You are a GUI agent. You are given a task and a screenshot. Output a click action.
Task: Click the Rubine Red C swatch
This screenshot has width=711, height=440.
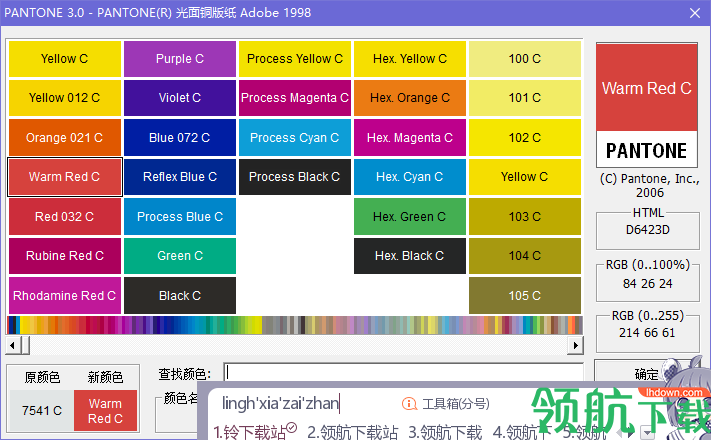pyautogui.click(x=65, y=256)
